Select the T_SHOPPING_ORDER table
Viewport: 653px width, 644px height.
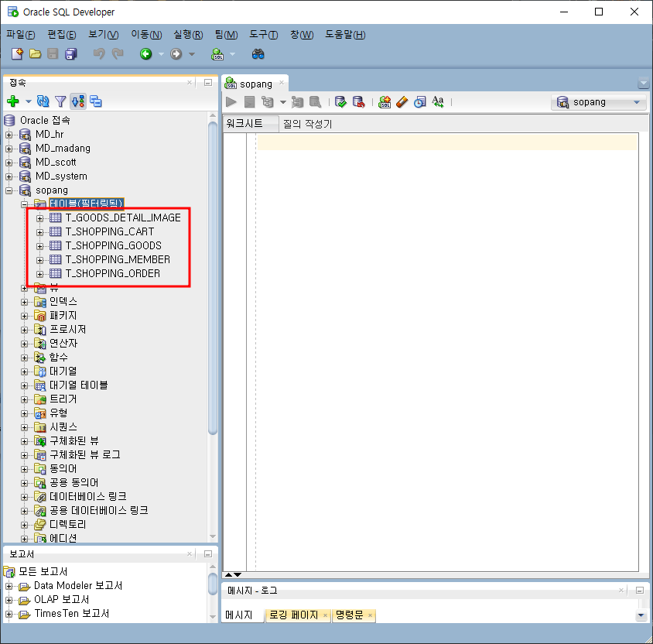[x=112, y=274]
